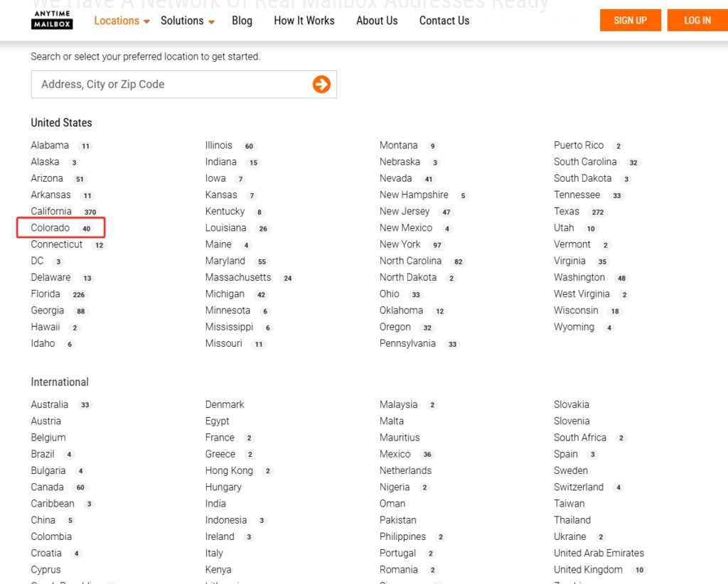The height and width of the screenshot is (584, 728).
Task: Open the New York locations link
Action: tap(400, 244)
